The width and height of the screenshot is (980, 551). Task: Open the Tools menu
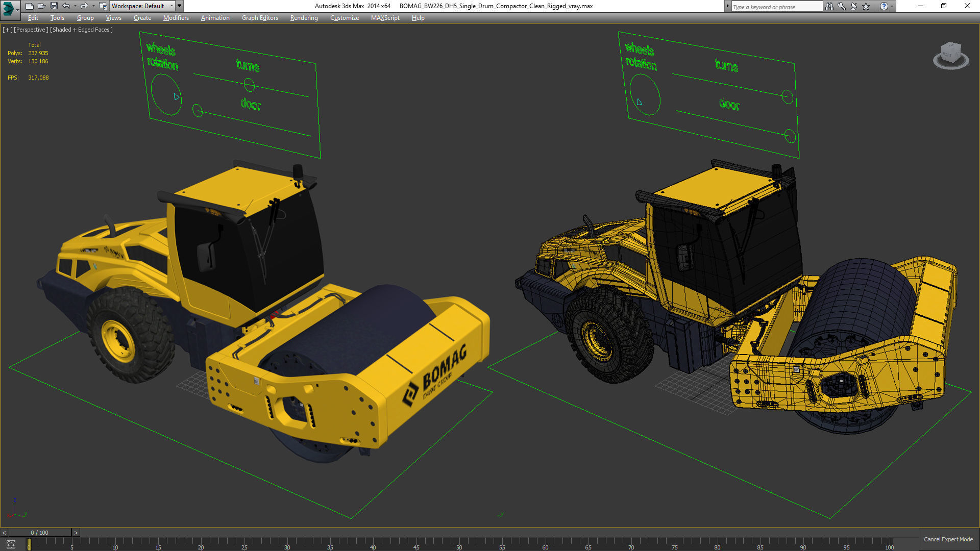(x=57, y=18)
